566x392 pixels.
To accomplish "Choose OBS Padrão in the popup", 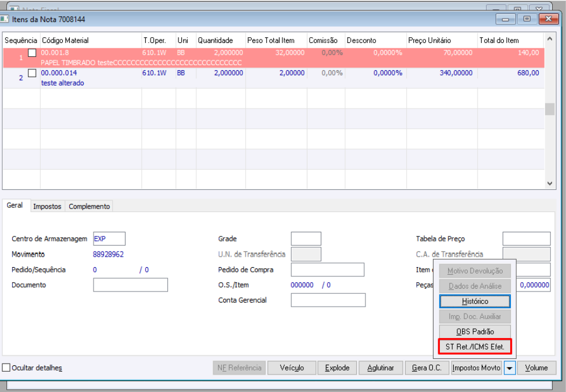I will (475, 332).
